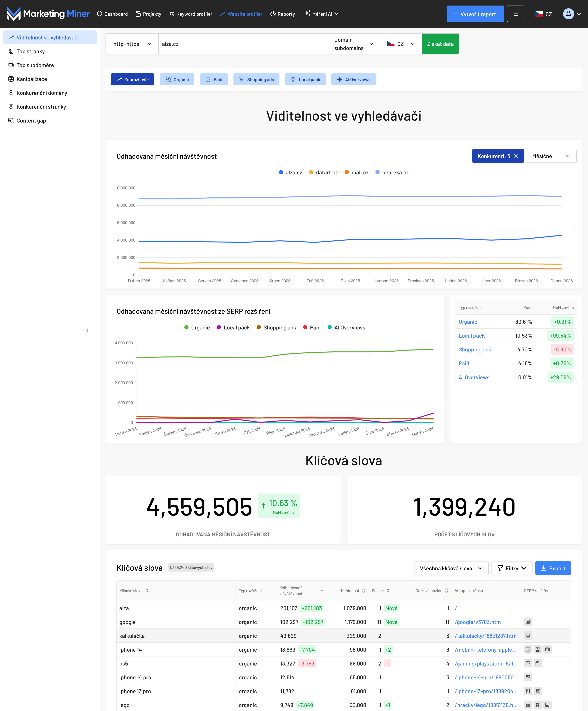
Task: Open Všechna klíčová slova dropdown
Action: [x=451, y=568]
